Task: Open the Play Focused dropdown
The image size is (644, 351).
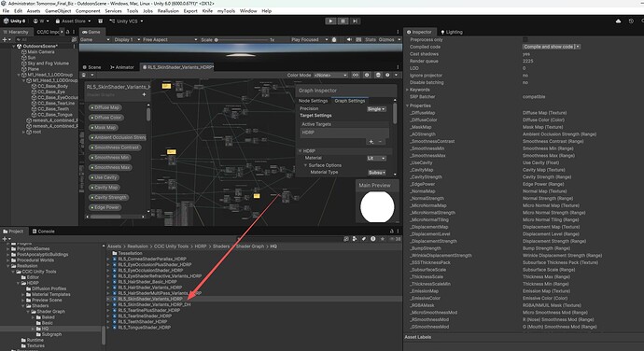Action: pyautogui.click(x=309, y=39)
